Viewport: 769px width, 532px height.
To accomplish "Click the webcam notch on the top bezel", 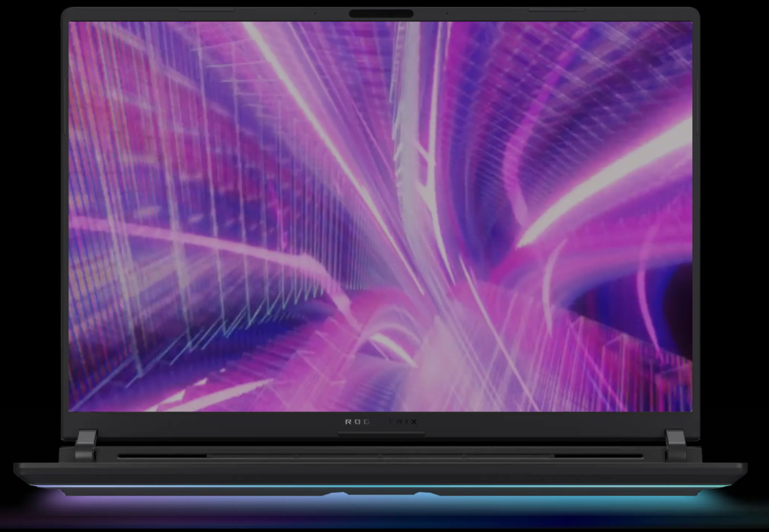I will click(381, 13).
